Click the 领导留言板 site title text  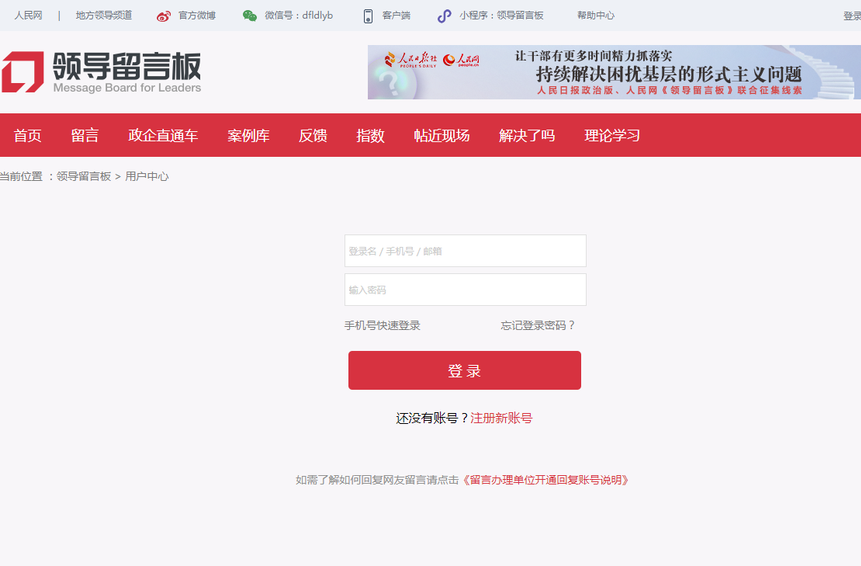127,66
